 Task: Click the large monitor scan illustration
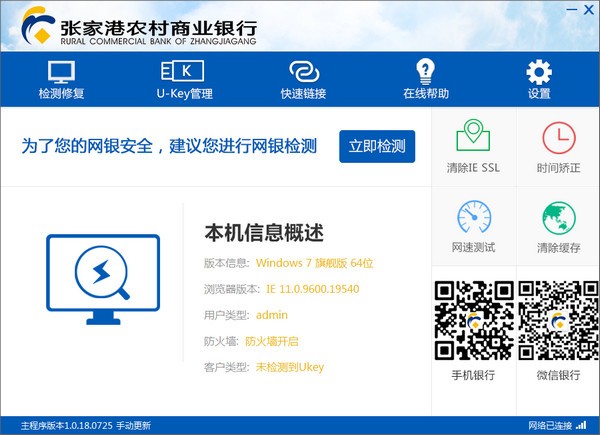pos(103,279)
